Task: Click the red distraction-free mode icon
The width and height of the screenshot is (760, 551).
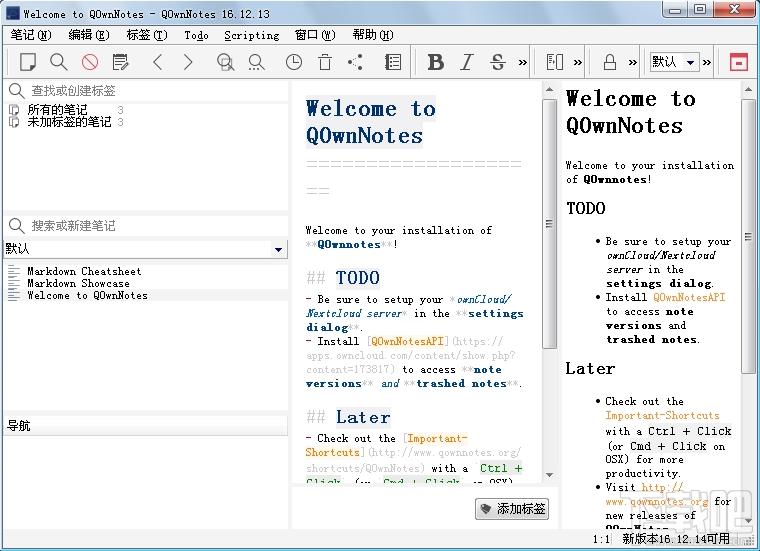Action: tap(739, 62)
